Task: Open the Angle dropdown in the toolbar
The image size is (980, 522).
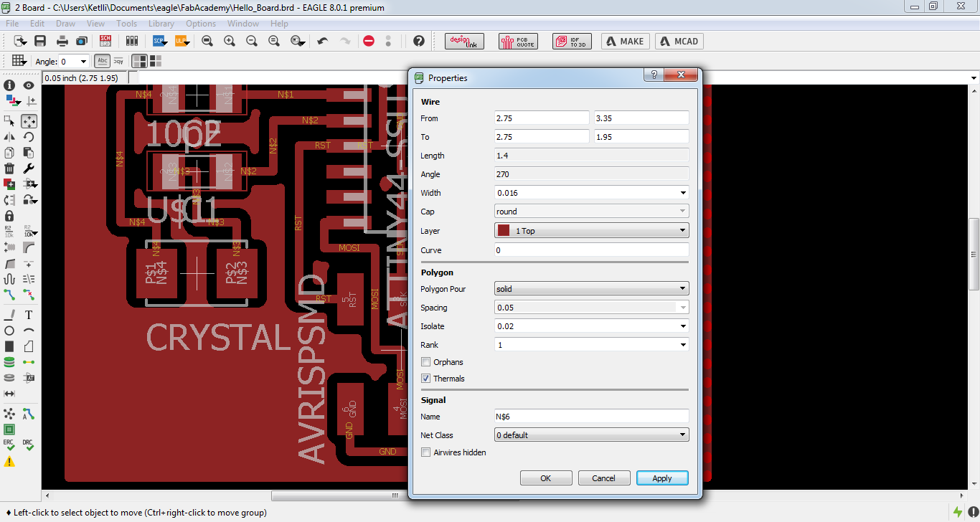Action: point(84,62)
